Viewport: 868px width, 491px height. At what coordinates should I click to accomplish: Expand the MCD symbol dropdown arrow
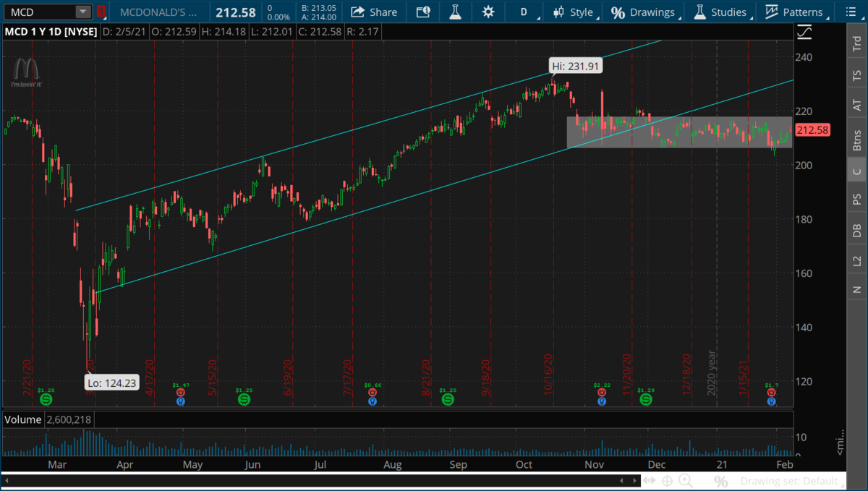click(x=82, y=12)
